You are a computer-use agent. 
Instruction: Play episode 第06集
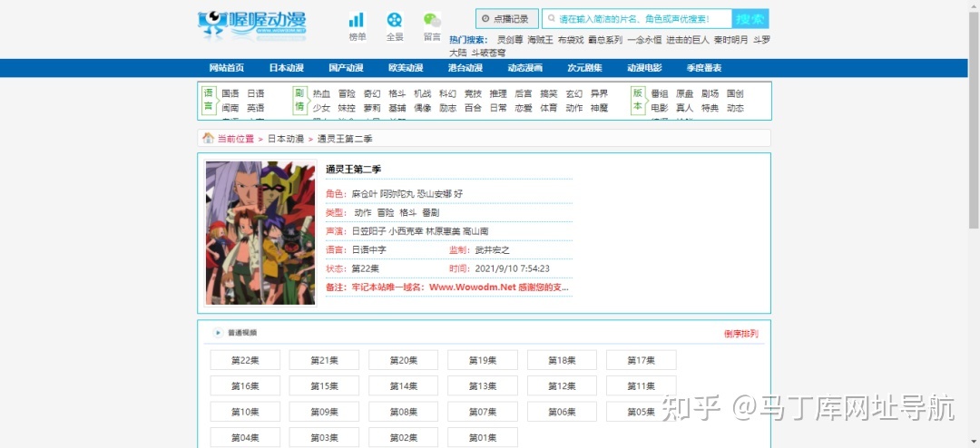pyautogui.click(x=562, y=412)
